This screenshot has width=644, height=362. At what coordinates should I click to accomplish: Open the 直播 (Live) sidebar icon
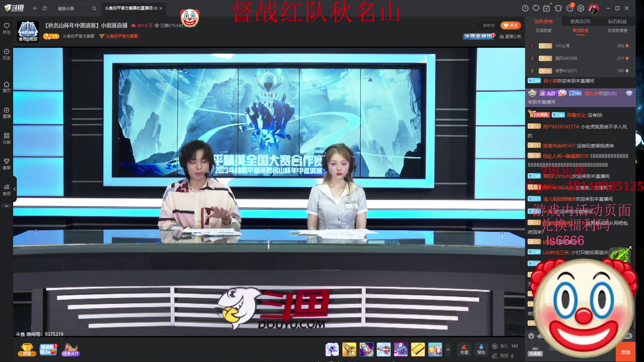pyautogui.click(x=6, y=113)
